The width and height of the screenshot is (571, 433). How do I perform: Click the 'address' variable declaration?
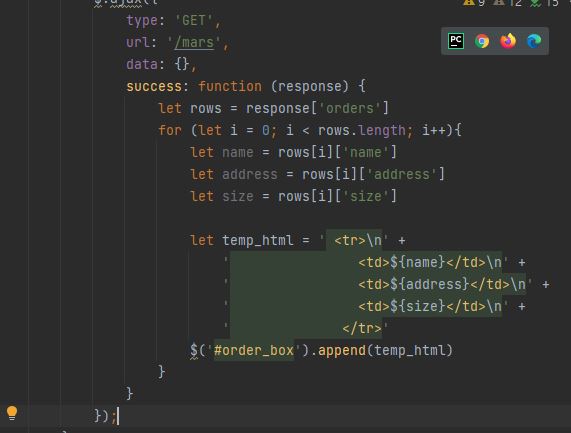click(x=249, y=174)
